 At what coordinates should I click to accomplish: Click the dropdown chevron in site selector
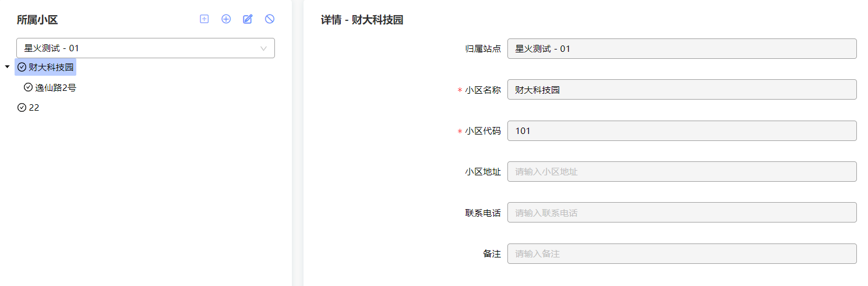[264, 48]
